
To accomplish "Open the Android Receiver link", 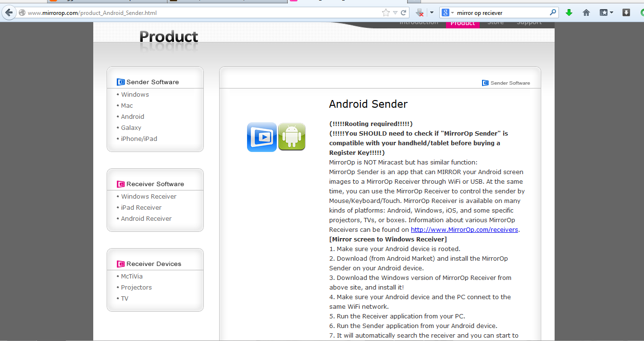I will [146, 219].
